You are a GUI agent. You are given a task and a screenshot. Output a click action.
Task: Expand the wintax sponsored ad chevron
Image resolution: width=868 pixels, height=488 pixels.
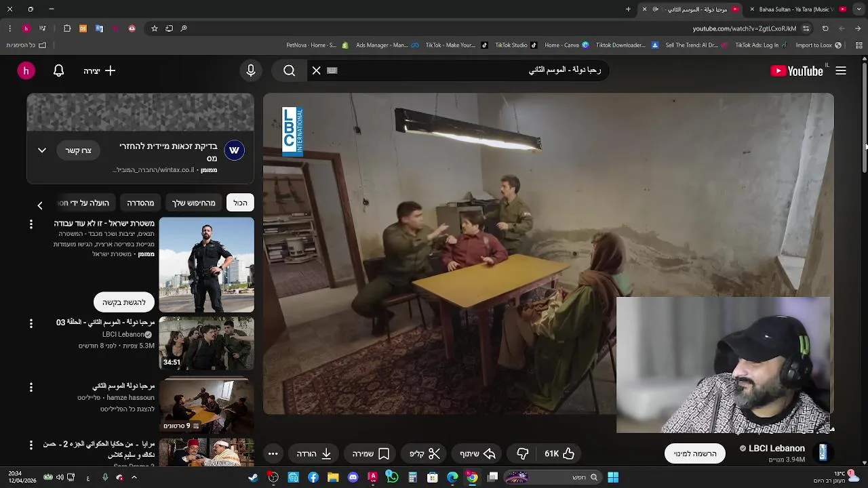pyautogui.click(x=42, y=150)
